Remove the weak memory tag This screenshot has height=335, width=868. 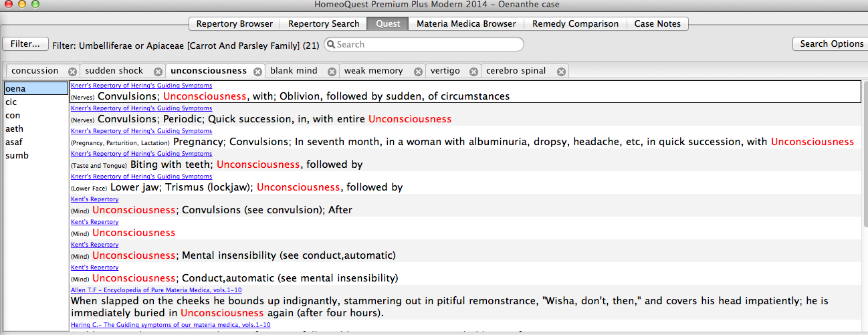(418, 72)
